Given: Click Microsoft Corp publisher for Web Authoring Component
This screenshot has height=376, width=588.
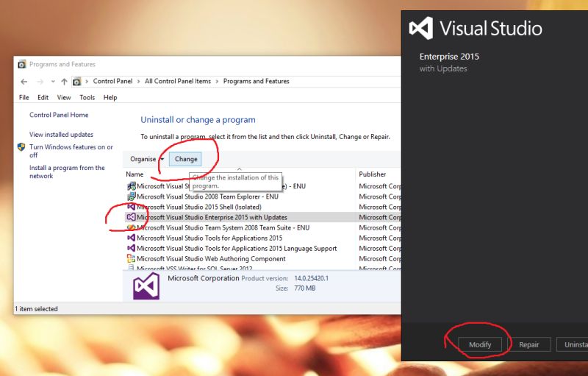Looking at the screenshot, I should pyautogui.click(x=379, y=258).
